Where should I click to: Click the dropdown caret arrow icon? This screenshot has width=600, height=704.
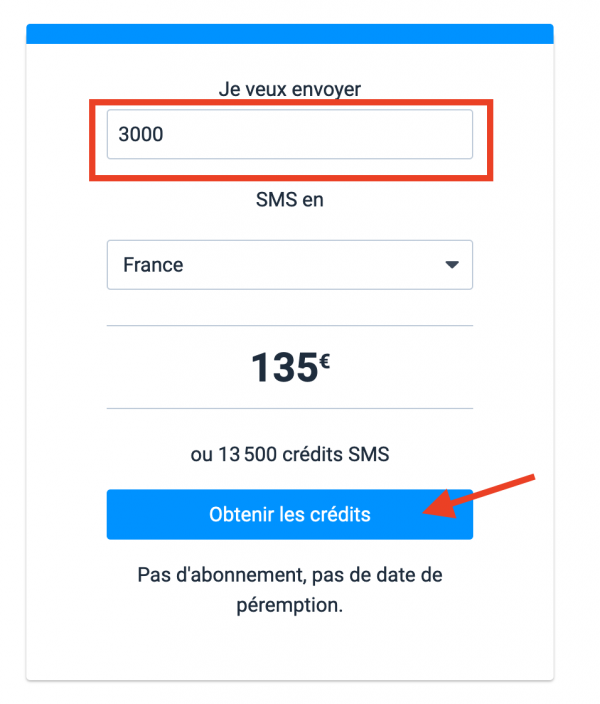(x=451, y=265)
